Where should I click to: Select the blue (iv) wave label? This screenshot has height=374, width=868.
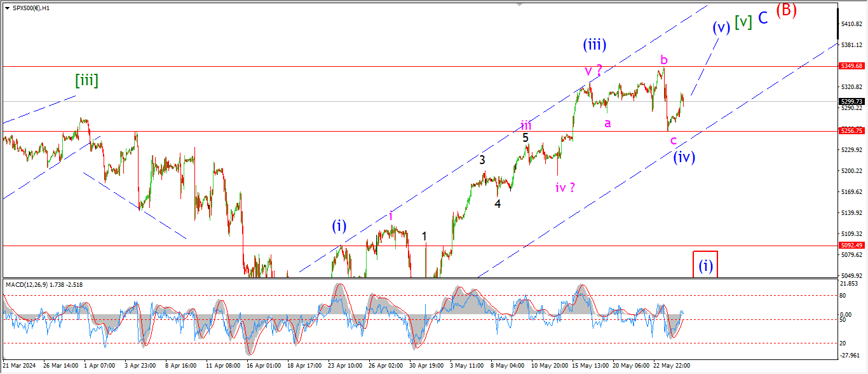(684, 156)
